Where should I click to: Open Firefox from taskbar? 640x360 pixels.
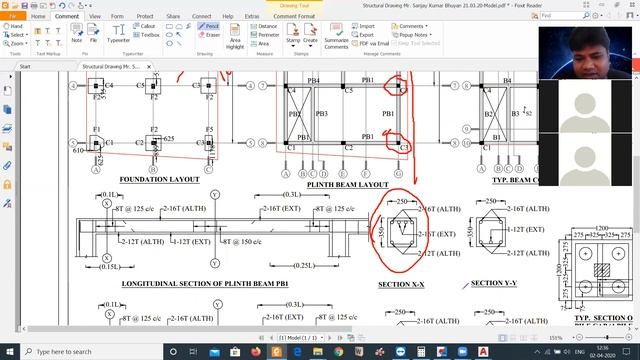pyautogui.click(x=256, y=351)
